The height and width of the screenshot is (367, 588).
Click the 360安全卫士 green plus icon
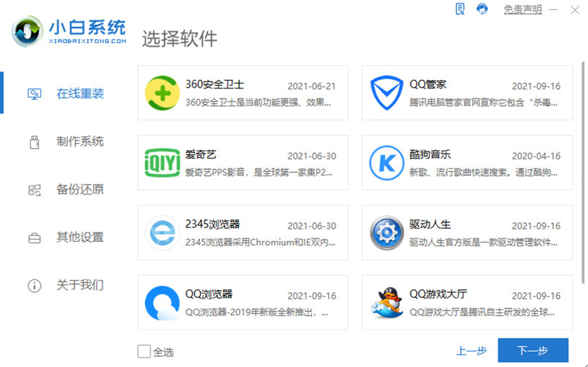click(x=163, y=93)
